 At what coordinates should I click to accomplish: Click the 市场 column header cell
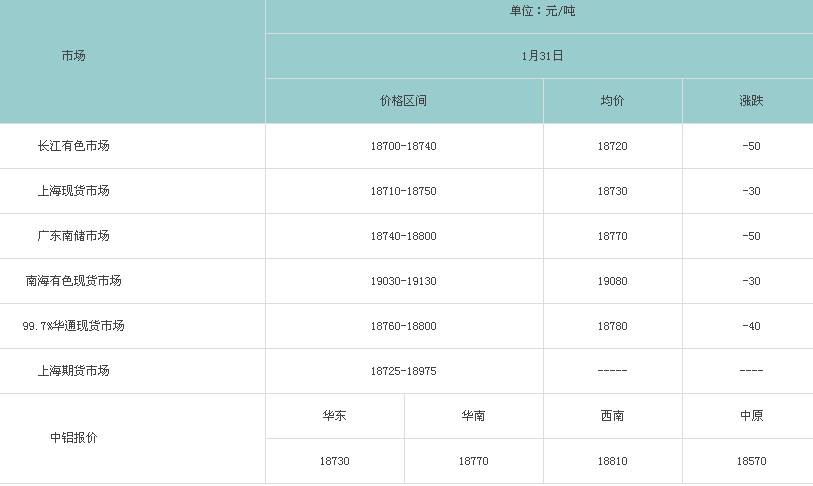pos(74,56)
